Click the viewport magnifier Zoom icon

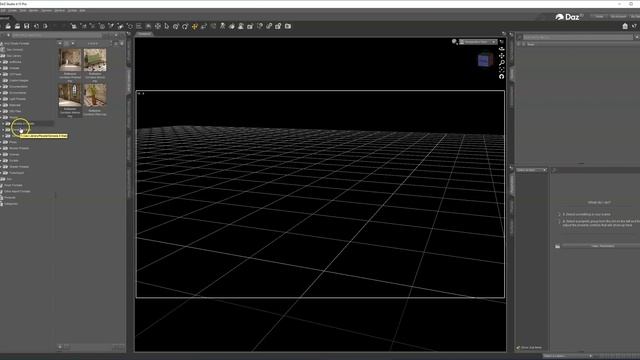[502, 62]
